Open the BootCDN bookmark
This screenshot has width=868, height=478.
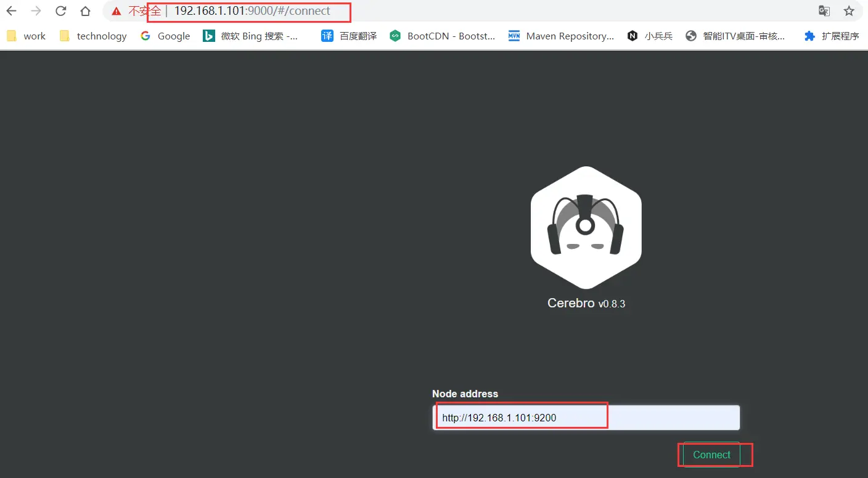443,36
